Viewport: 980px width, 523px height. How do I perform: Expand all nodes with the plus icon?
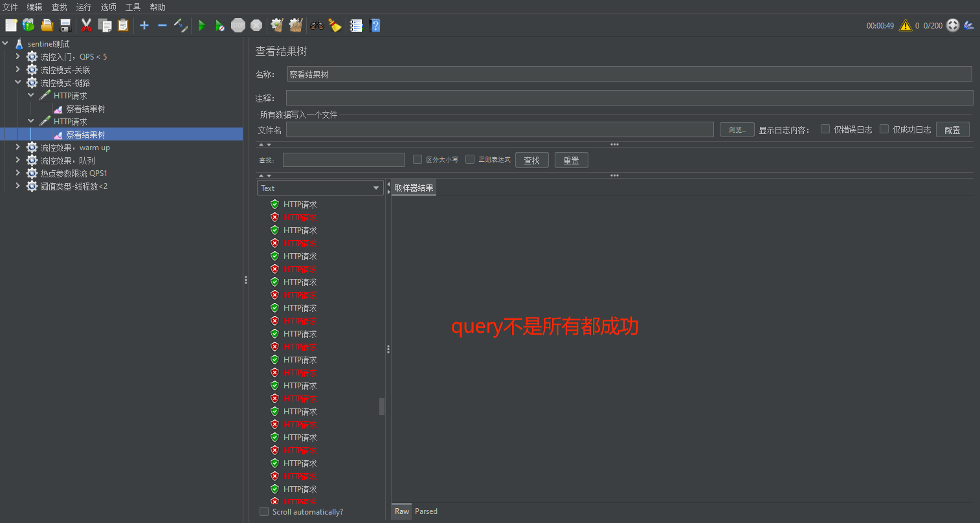point(144,25)
